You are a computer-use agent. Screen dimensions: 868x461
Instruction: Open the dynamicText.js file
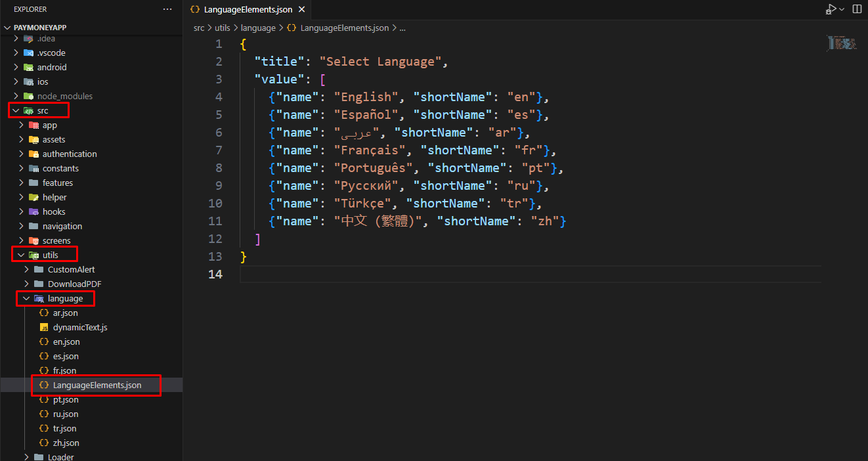(x=79, y=327)
